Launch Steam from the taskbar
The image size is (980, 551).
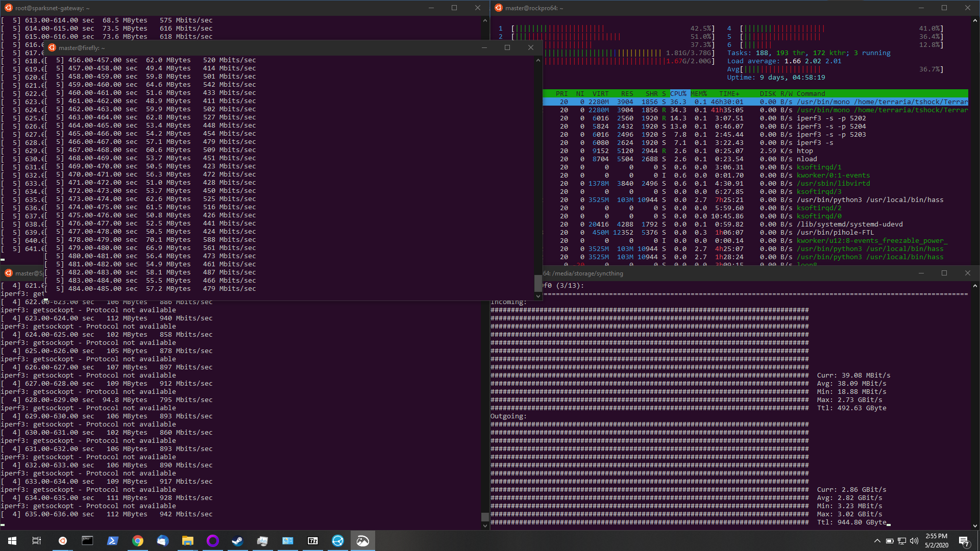click(x=238, y=541)
